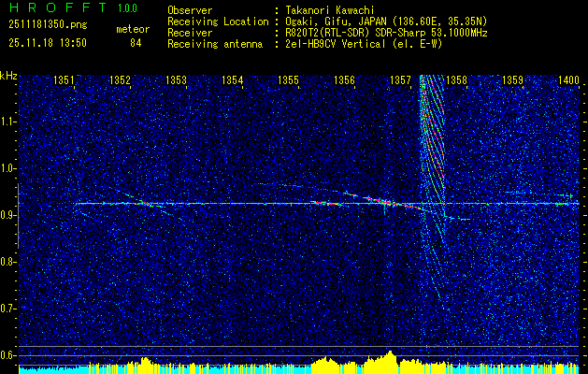Image resolution: width=588 pixels, height=374 pixels.
Task: Click the 1353 time marker
Action: (x=176, y=79)
